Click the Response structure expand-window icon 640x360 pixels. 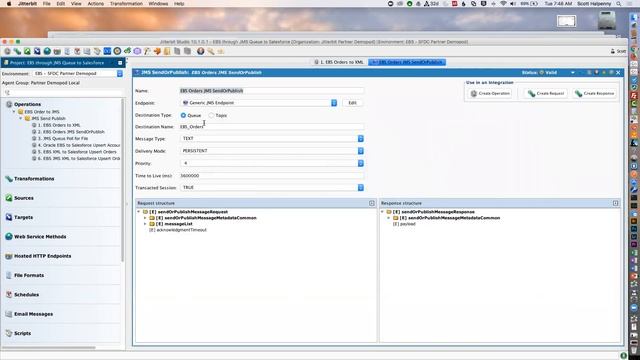[616, 203]
